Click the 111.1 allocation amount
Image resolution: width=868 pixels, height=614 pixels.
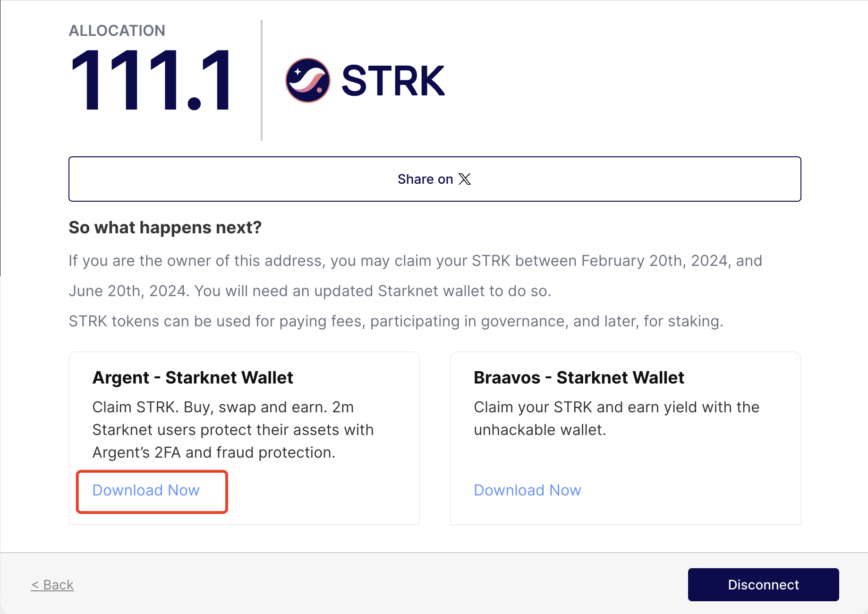coord(150,80)
